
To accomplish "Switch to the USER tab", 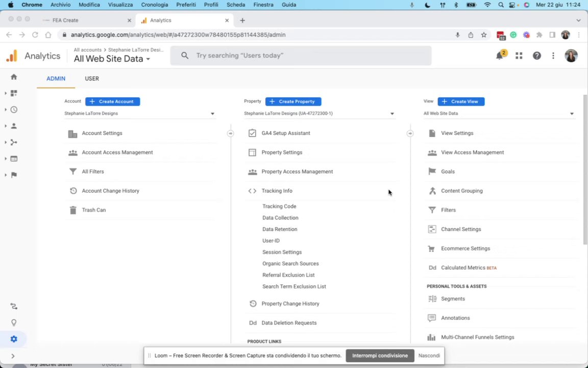I will (92, 79).
